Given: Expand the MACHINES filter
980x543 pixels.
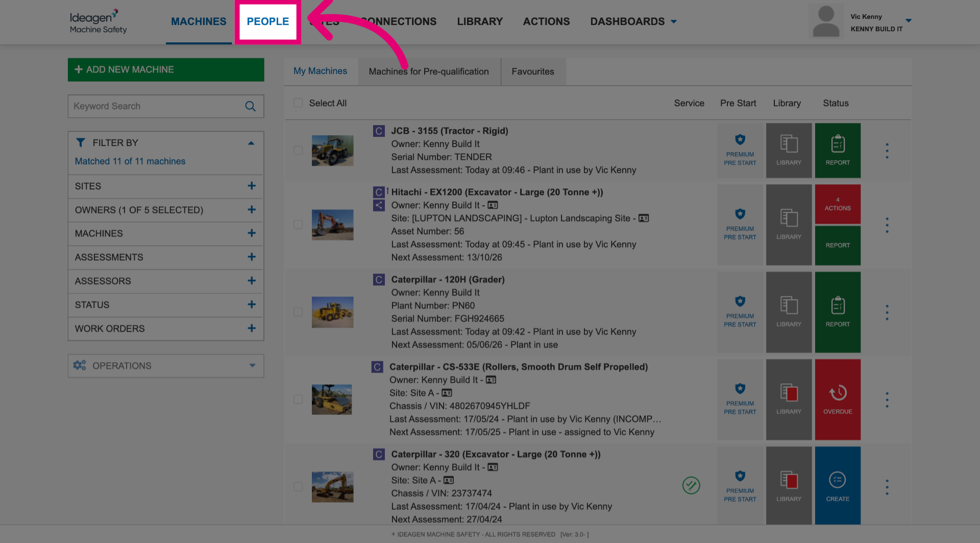Looking at the screenshot, I should click(x=165, y=233).
